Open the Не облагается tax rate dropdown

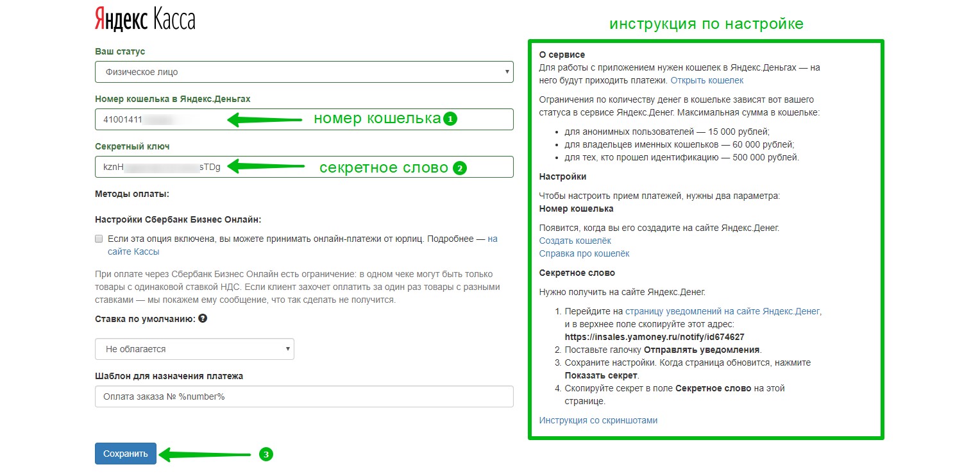[194, 349]
